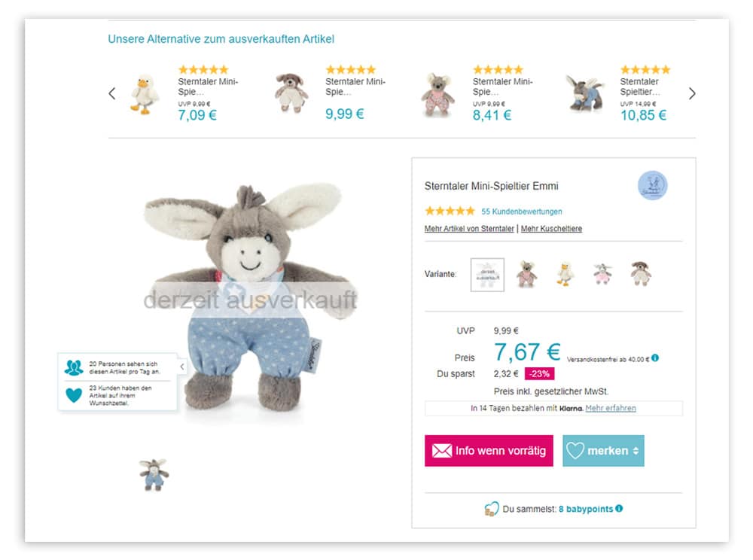Show previous alternative products with left arrow
This screenshot has width=753, height=560.
112,93
